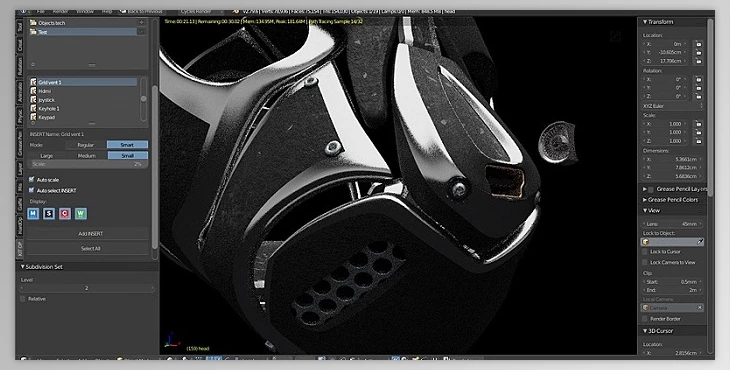Collapse the 3D Cursor panel
The image size is (730, 370).
coord(657,331)
